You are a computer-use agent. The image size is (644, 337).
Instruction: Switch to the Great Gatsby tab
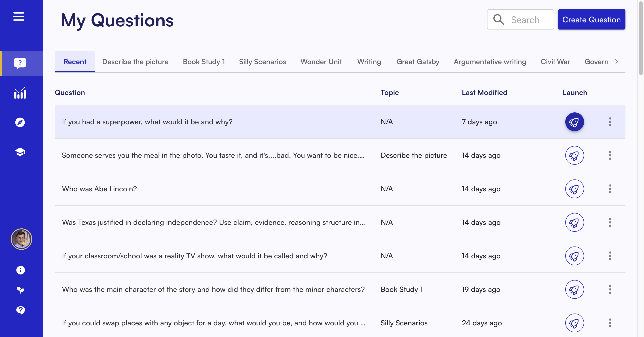pyautogui.click(x=417, y=62)
